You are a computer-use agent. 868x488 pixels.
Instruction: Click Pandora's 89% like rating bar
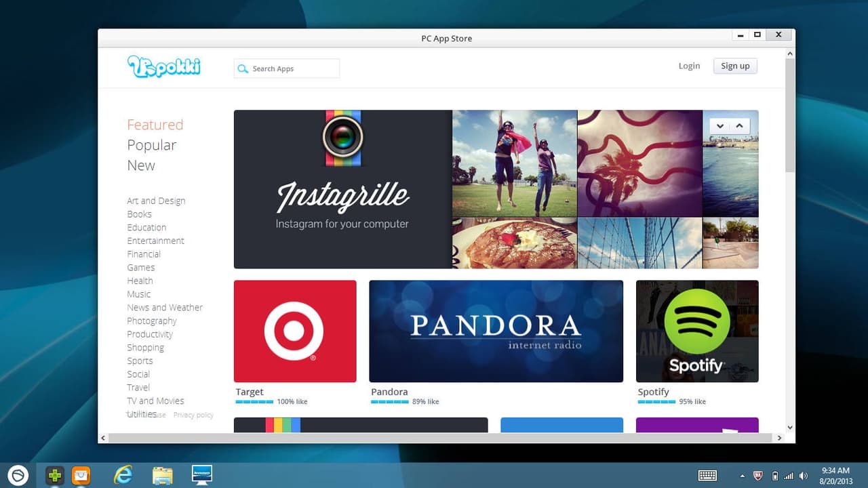390,402
